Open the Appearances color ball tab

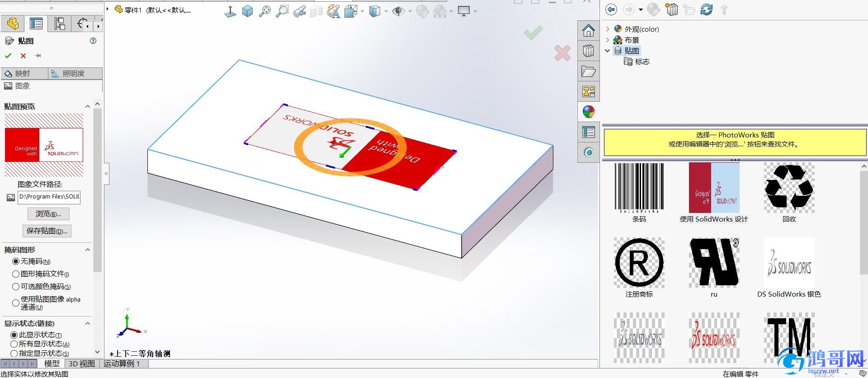click(x=588, y=112)
